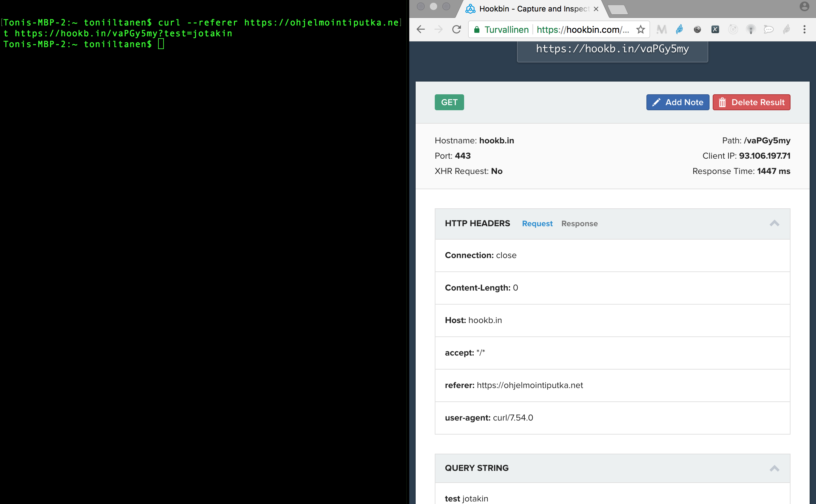The width and height of the screenshot is (816, 504).
Task: Click the Host: hookb.in header row
Action: pos(612,320)
